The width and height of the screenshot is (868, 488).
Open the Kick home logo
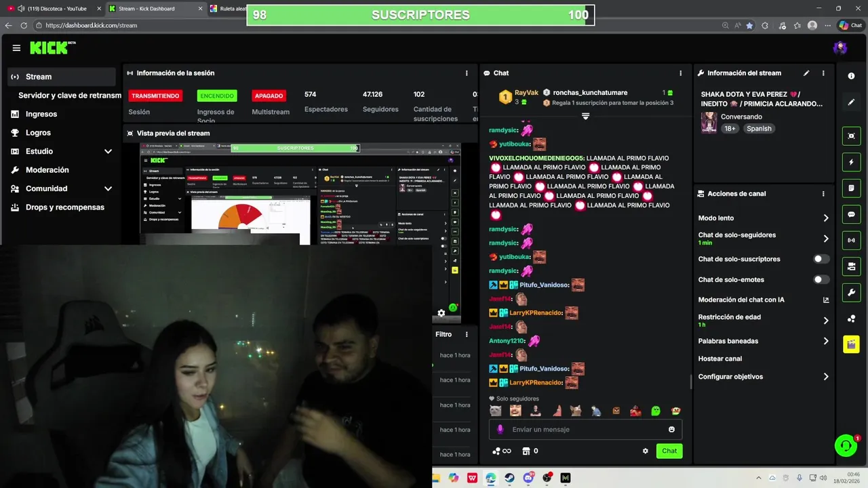pos(52,47)
